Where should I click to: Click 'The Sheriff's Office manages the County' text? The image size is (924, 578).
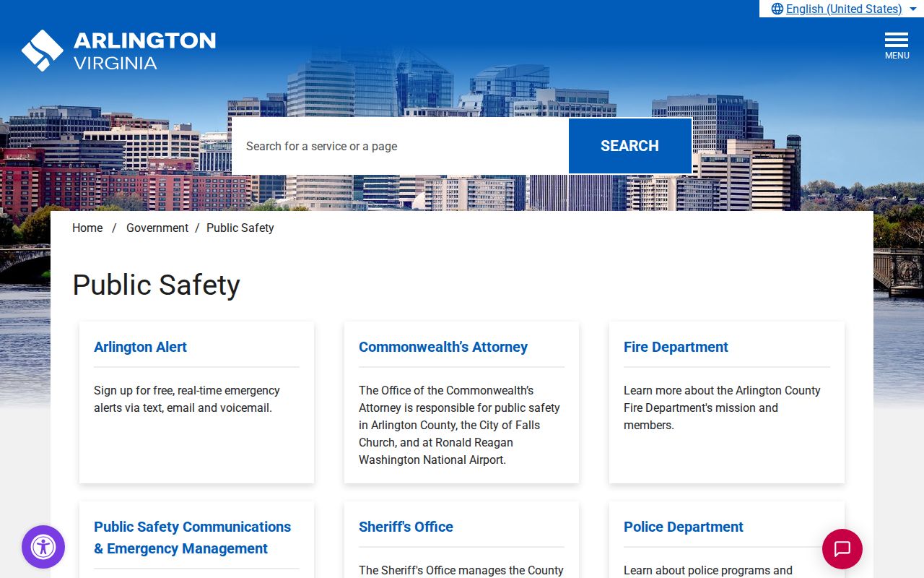point(461,570)
